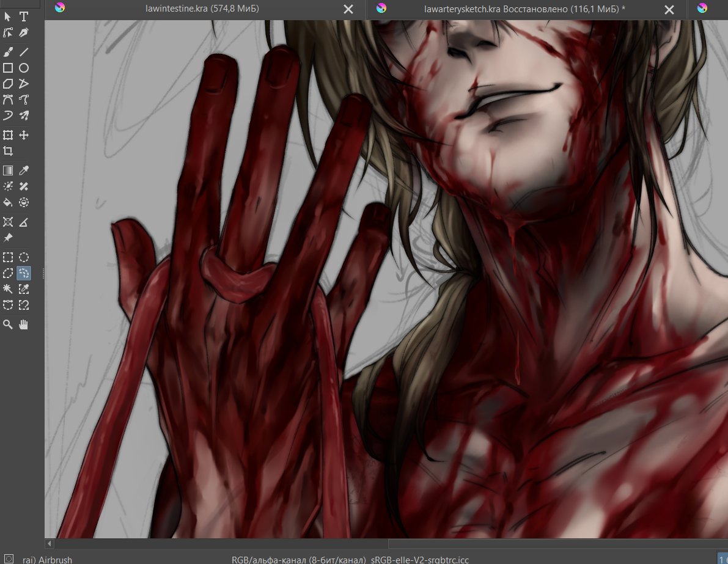
Task: Select the Multibrush tool
Action: coord(24,115)
